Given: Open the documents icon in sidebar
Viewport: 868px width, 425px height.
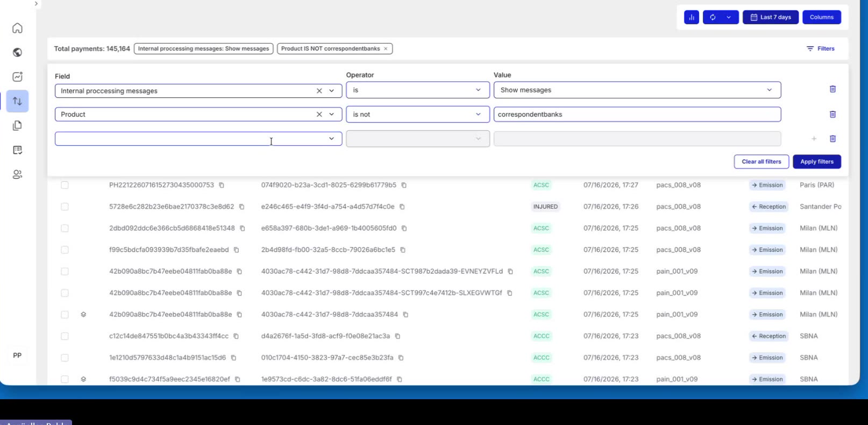Looking at the screenshot, I should click(x=17, y=125).
